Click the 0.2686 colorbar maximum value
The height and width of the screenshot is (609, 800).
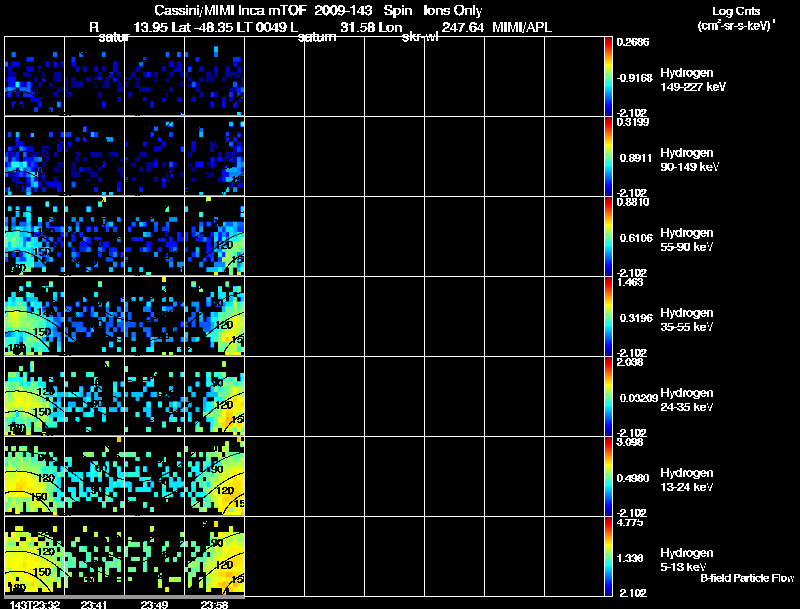coord(633,42)
